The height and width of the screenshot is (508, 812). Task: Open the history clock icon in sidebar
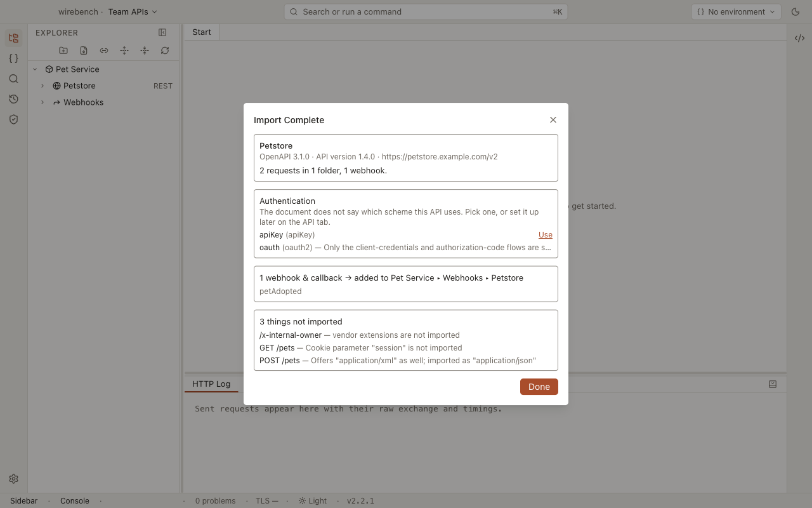(x=13, y=99)
